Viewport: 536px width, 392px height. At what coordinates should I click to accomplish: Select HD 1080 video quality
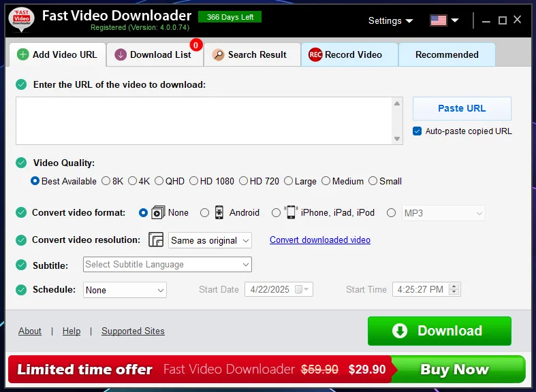tap(194, 181)
